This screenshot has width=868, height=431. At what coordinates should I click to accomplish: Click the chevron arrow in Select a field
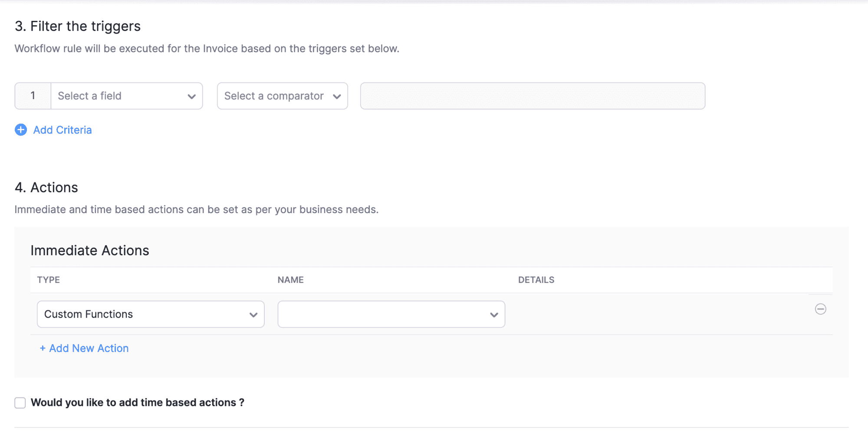[x=191, y=96]
